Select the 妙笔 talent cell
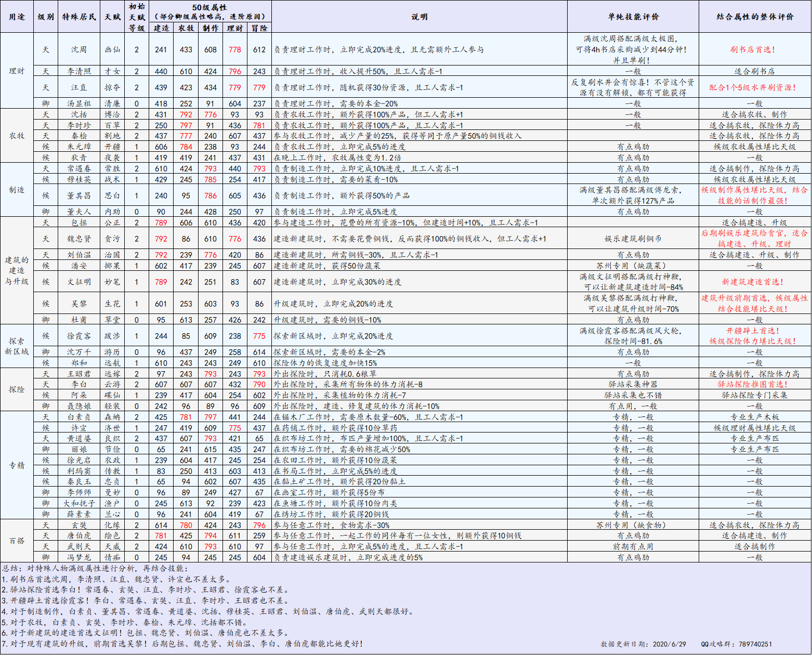The image size is (812, 655). coord(112,282)
